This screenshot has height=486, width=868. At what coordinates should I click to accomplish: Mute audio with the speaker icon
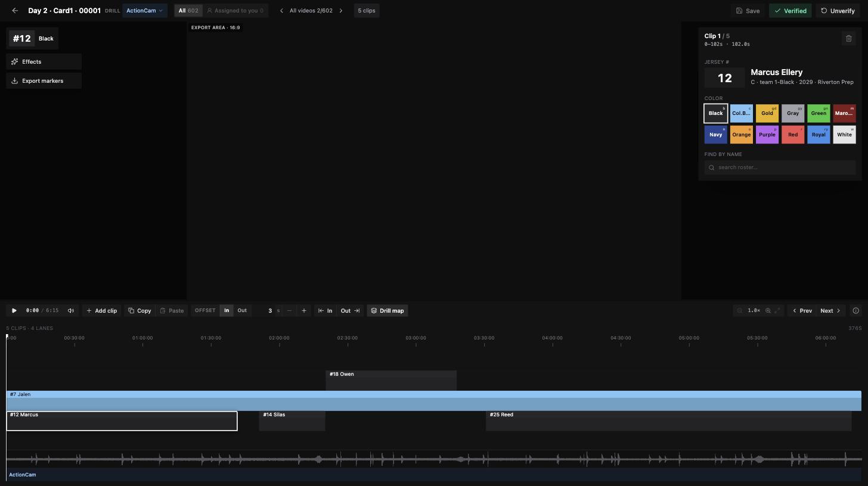[71, 310]
